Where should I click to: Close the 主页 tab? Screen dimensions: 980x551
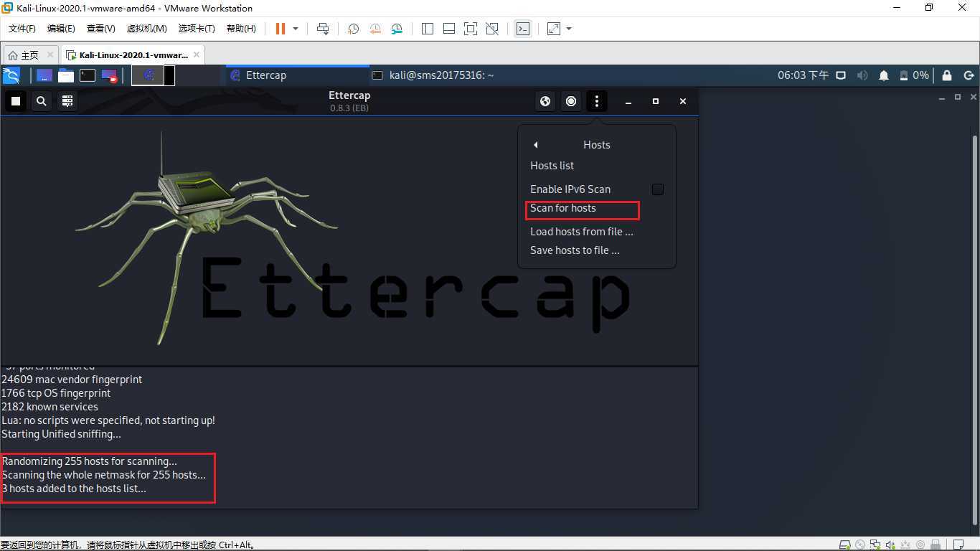50,55
